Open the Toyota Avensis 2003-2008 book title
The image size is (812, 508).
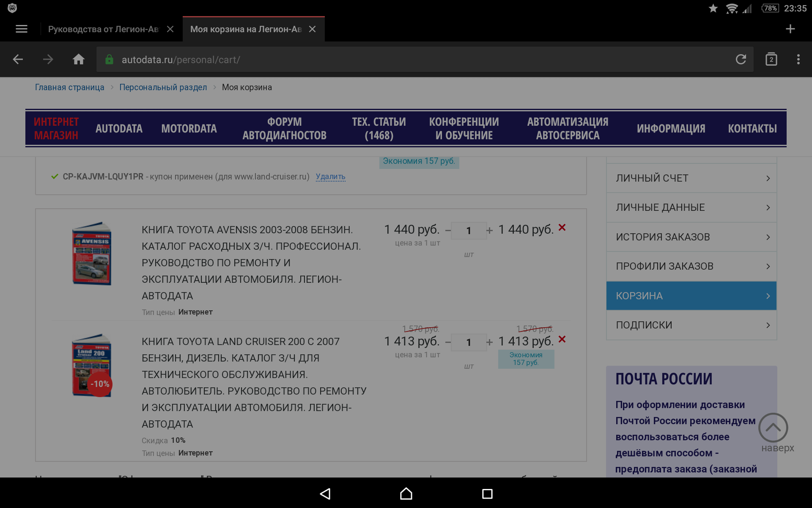coord(252,262)
